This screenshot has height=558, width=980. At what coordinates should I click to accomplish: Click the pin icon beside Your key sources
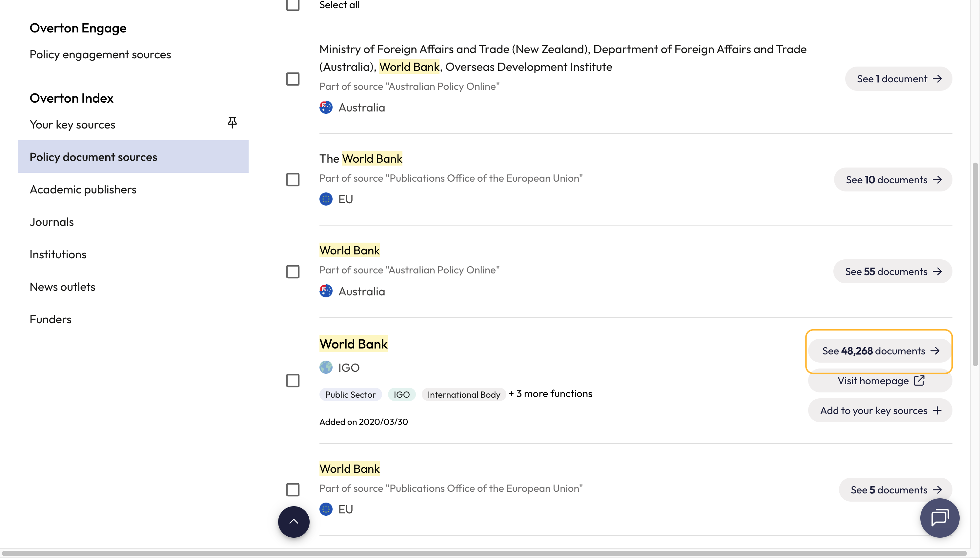[x=232, y=122]
